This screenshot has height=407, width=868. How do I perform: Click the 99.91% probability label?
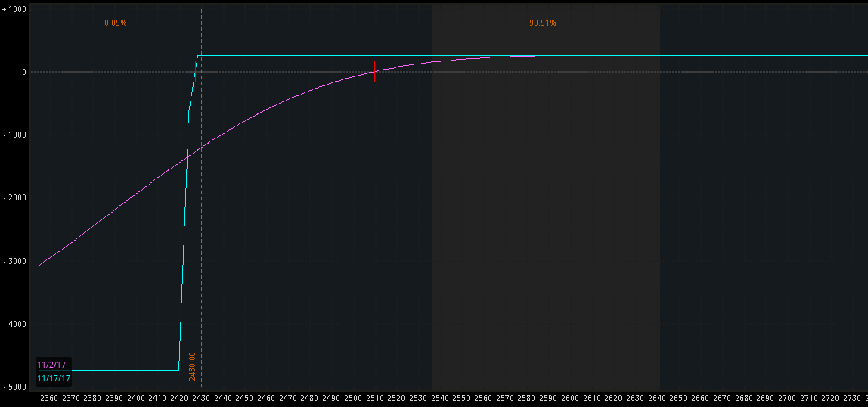pos(543,23)
